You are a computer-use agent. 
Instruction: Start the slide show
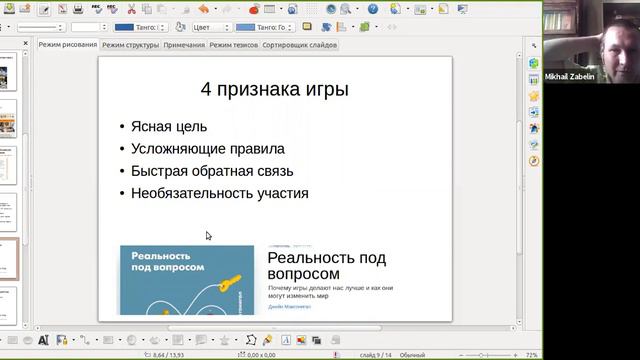tap(462, 9)
